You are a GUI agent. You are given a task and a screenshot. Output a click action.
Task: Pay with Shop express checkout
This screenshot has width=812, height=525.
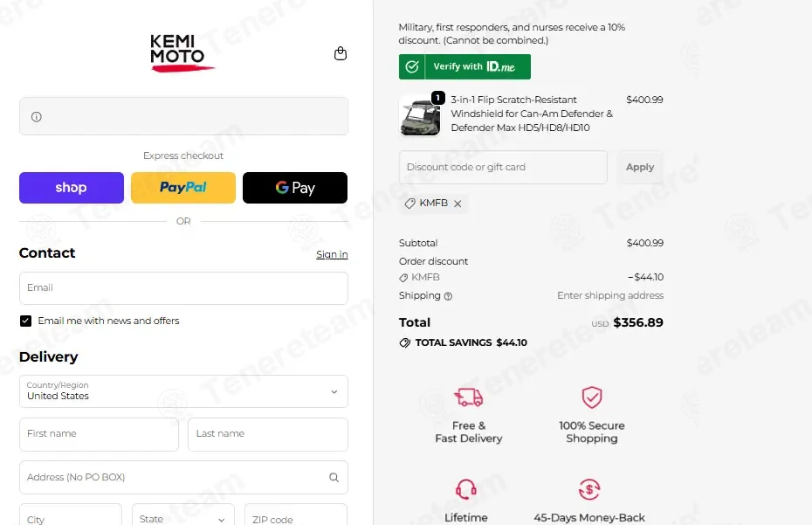tap(72, 188)
